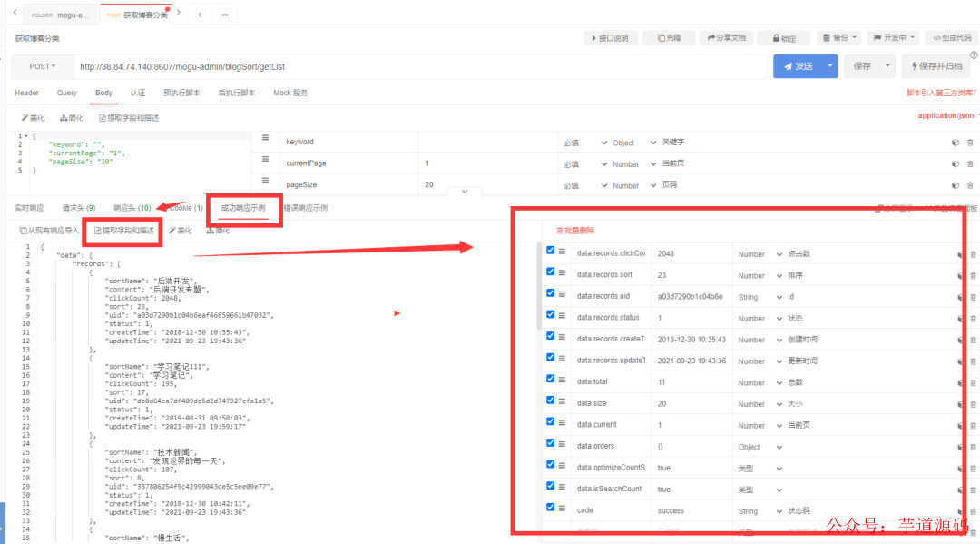Delete the data.orders response field
This screenshot has width=980, height=544.
[973, 447]
